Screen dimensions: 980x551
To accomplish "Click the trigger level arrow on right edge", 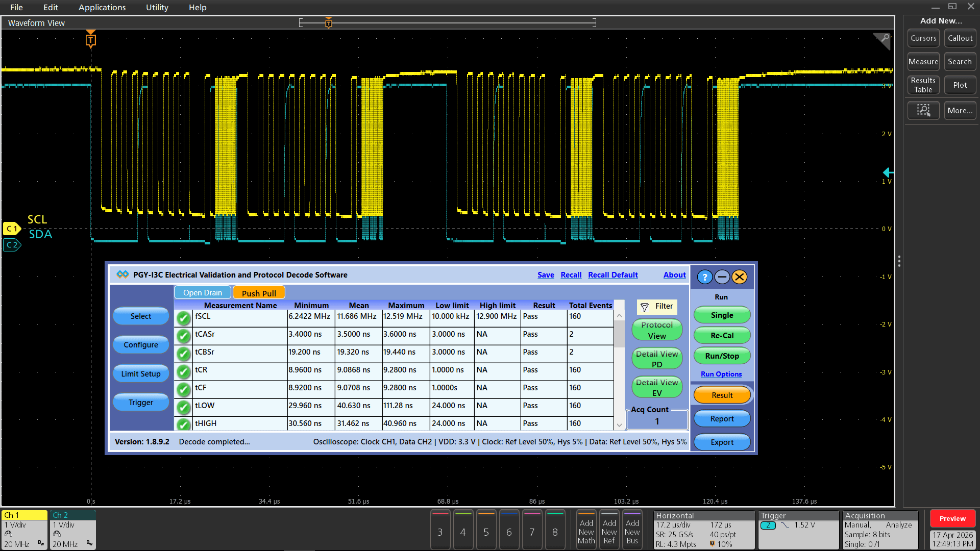I will [x=888, y=172].
